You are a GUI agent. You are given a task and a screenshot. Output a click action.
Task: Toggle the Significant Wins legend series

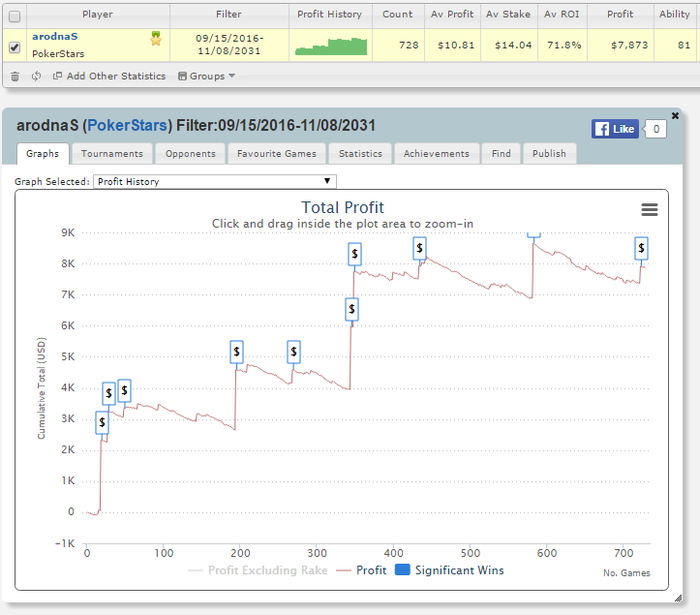450,570
